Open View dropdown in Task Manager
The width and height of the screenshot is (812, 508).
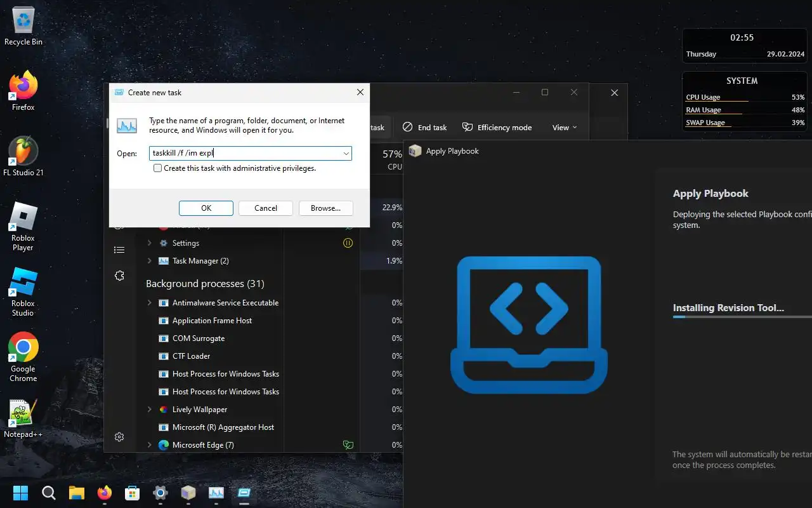tap(565, 127)
